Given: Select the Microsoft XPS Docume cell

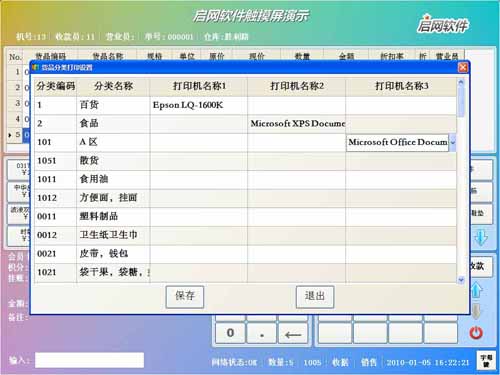Looking at the screenshot, I should pos(296,124).
